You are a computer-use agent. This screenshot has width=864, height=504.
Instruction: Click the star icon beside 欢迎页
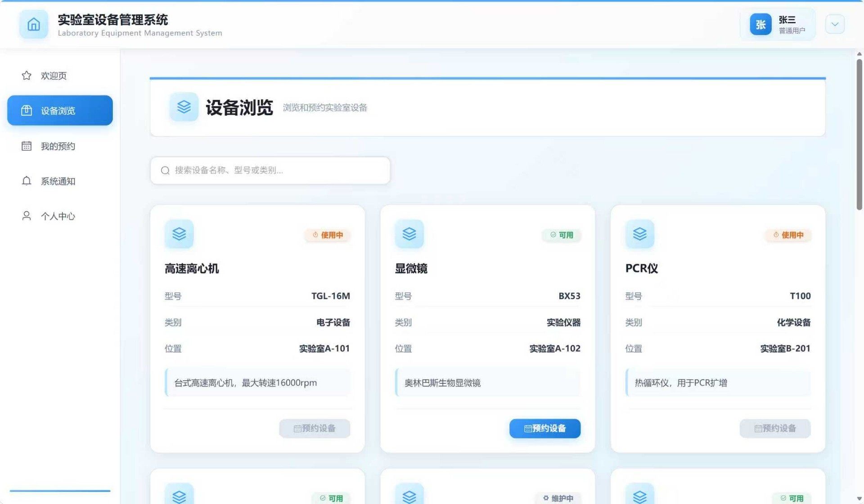(27, 76)
